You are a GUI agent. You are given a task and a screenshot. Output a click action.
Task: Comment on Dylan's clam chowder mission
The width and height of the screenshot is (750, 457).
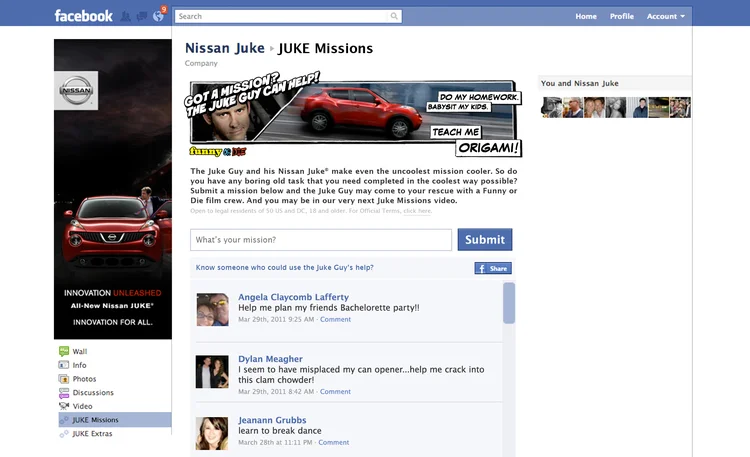[x=335, y=391]
